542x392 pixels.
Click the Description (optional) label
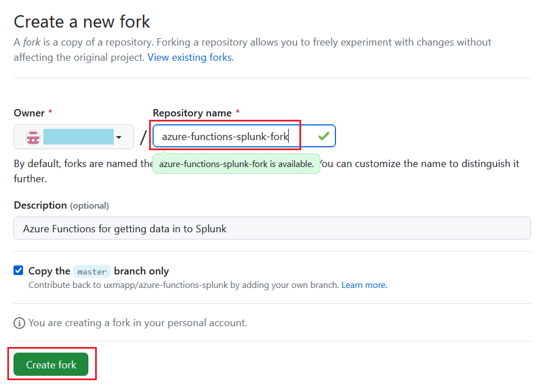point(61,205)
